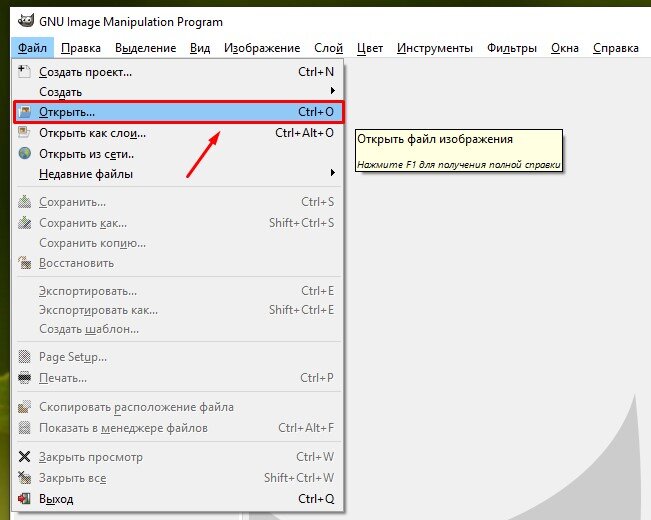
Task: Open the Инструменты menu
Action: [435, 48]
